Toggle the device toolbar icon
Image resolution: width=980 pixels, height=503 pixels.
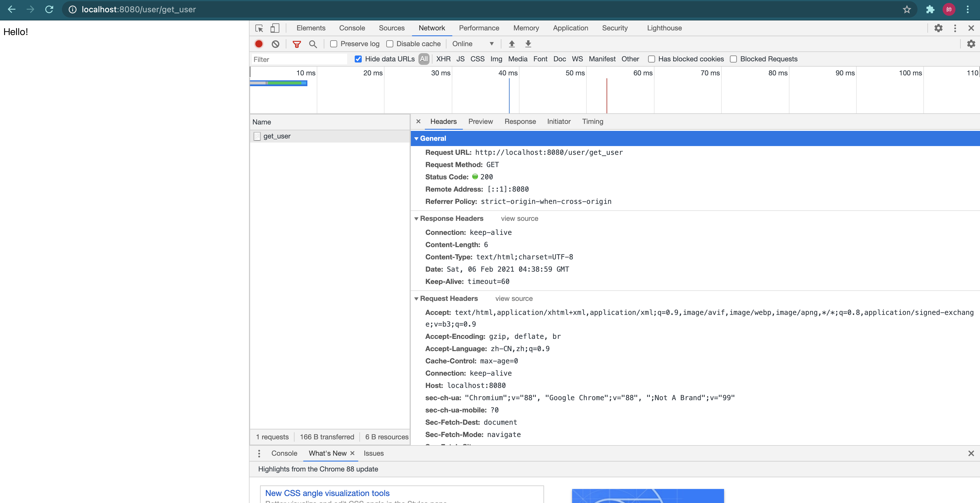point(275,28)
